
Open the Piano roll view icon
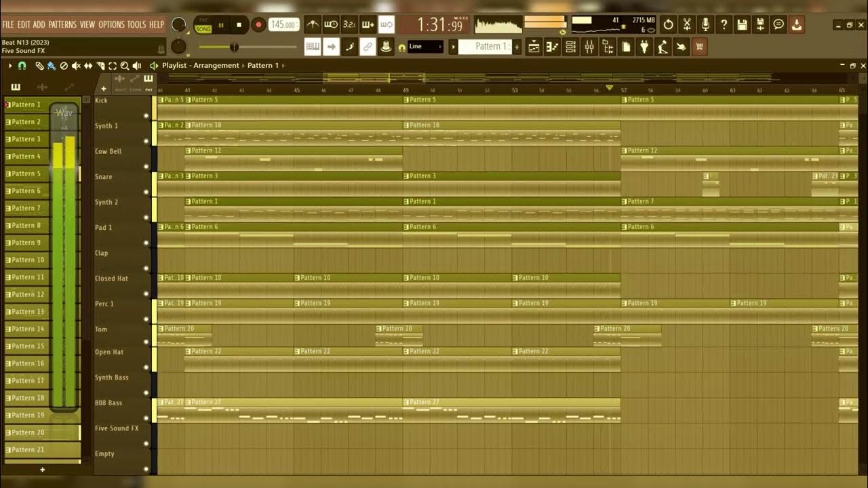552,47
